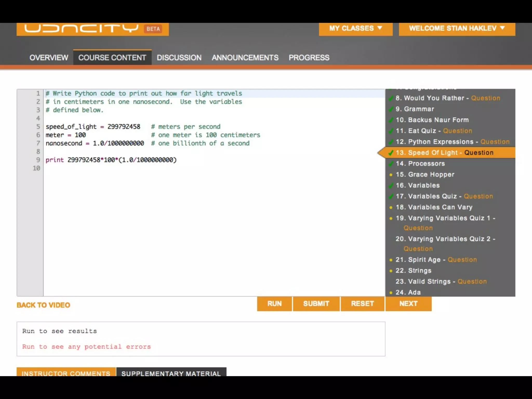Click green checkmark beside Backus Naur Form
Viewport: 532px width, 399px height.
point(391,120)
